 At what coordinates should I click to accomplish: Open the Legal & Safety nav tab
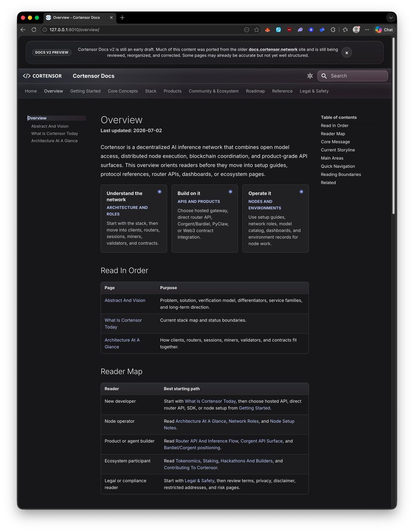[314, 91]
